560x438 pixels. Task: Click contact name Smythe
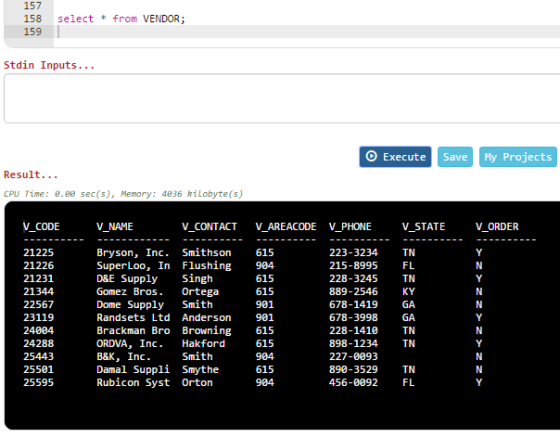click(200, 369)
